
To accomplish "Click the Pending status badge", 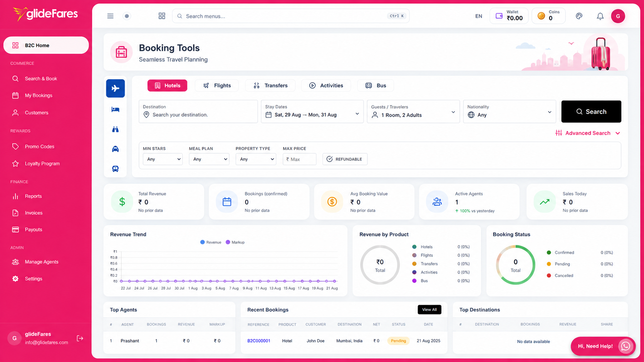I will coord(398,341).
